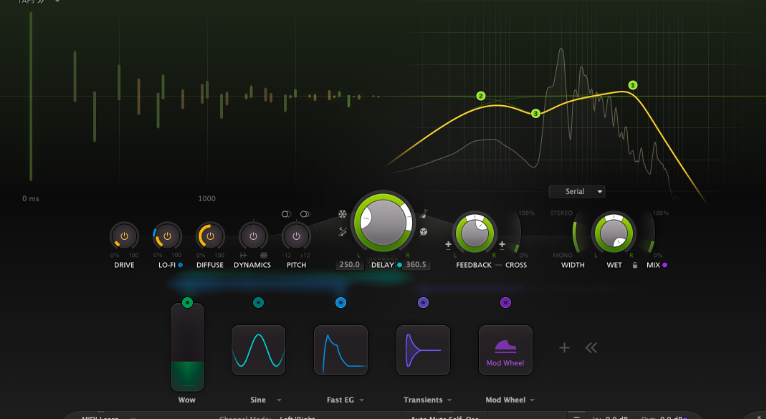766x419 pixels.
Task: Edit the left delay time 250.0
Action: tap(349, 265)
